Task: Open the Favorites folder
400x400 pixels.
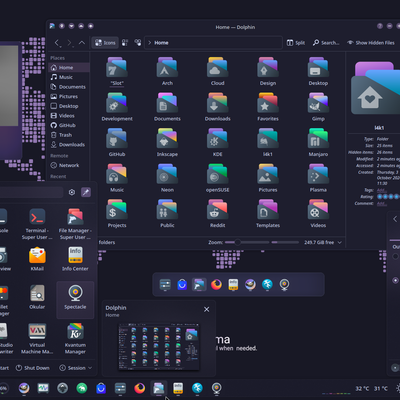Action: [268, 107]
